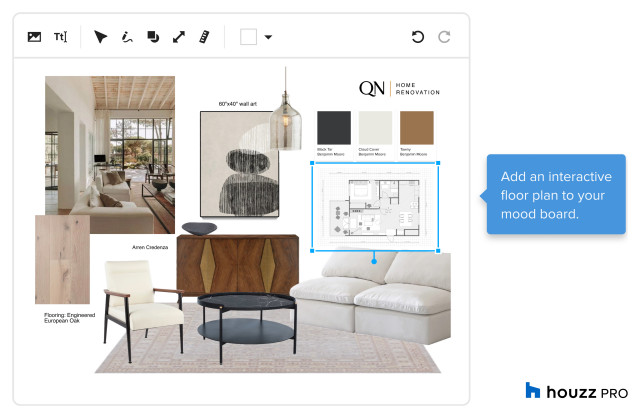Redo the last action

(444, 37)
